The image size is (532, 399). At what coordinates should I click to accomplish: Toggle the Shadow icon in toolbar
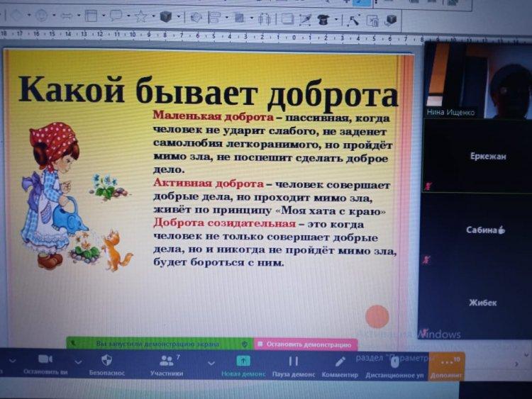coord(287,19)
